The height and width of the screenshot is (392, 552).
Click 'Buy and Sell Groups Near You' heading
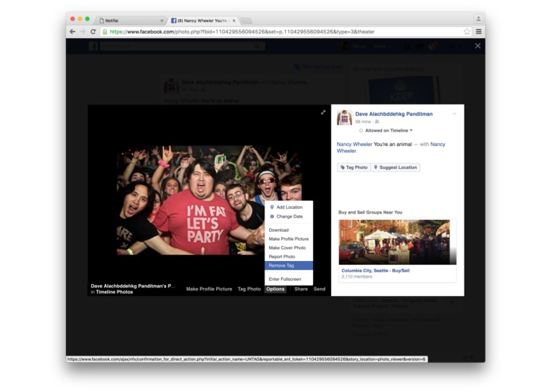[370, 213]
